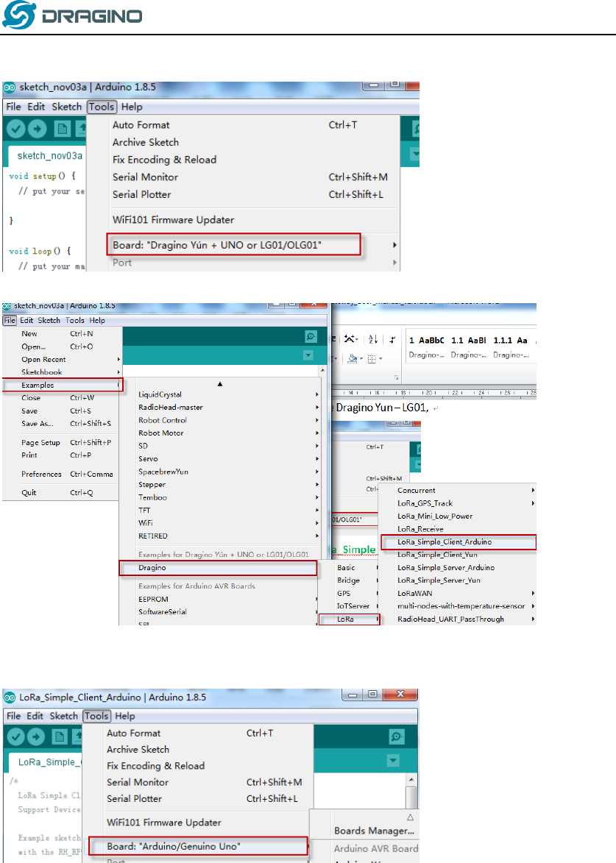Click the scrollbar thumb in LoRa_Simple_Client_Arduino editor
The height and width of the screenshot is (863, 616).
click(x=411, y=797)
